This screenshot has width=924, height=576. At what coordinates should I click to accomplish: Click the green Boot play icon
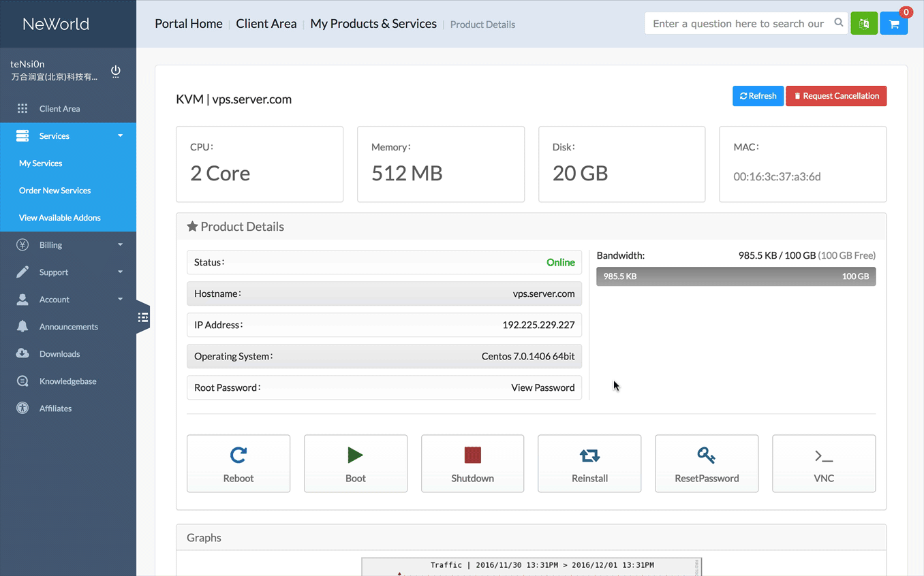[x=355, y=455]
